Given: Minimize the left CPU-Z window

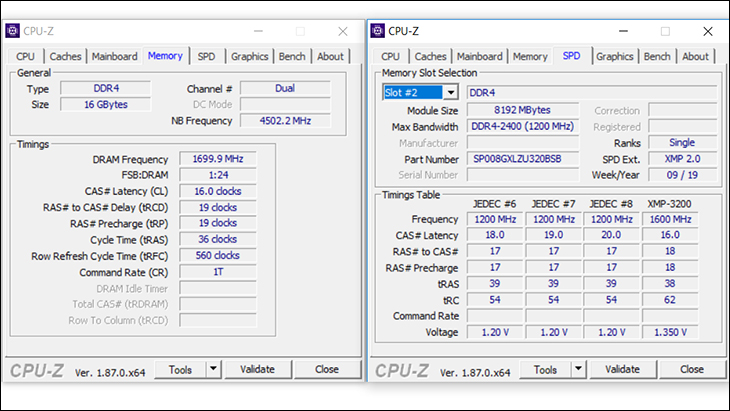Looking at the screenshot, I should [x=258, y=31].
